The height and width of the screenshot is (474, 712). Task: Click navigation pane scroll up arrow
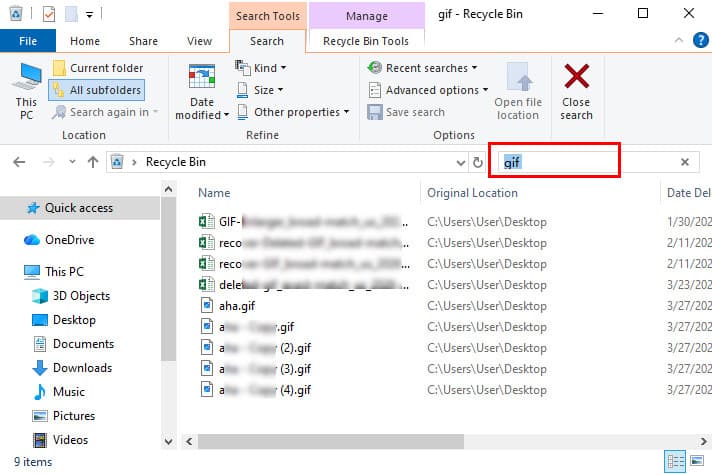click(x=168, y=189)
